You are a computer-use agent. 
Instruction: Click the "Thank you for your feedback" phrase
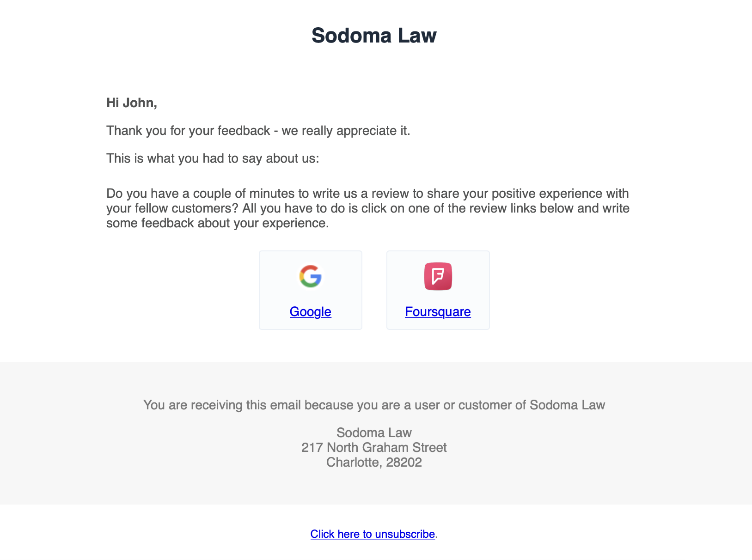(188, 131)
